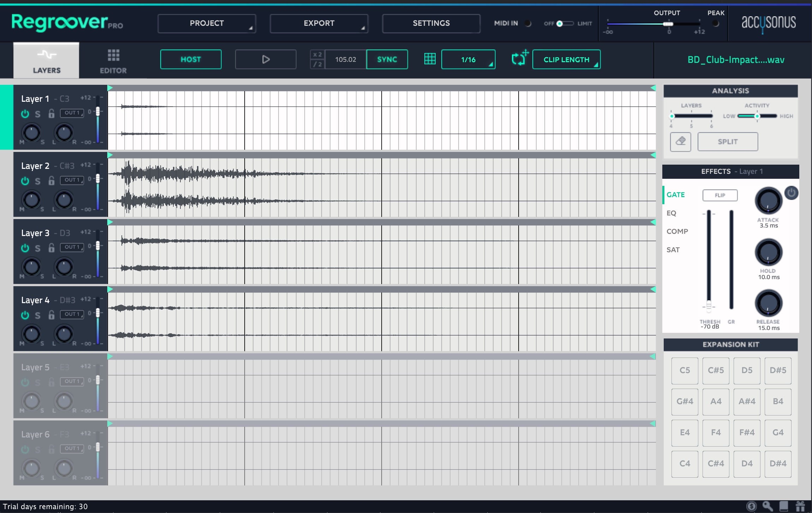This screenshot has height=513, width=812.
Task: Toggle Layer 3 power icon
Action: [25, 248]
